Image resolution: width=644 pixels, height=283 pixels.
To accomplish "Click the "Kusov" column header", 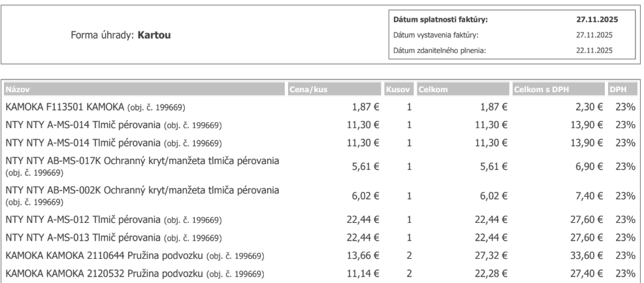I will [396, 89].
